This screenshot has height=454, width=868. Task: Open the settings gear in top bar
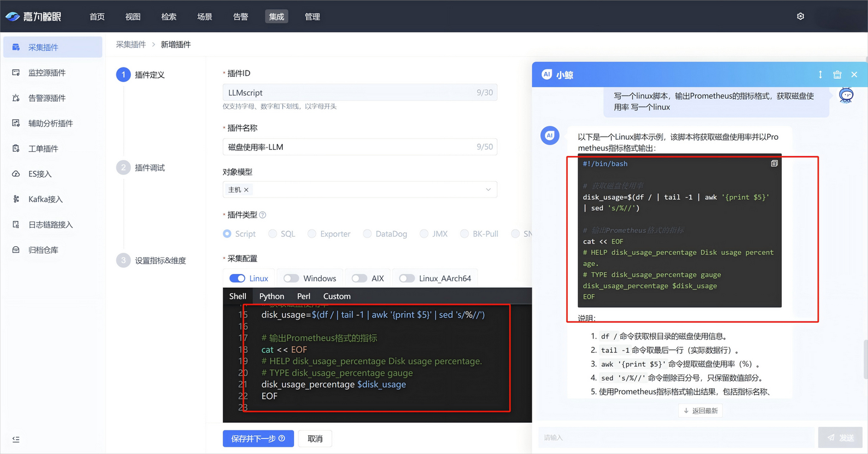[800, 16]
